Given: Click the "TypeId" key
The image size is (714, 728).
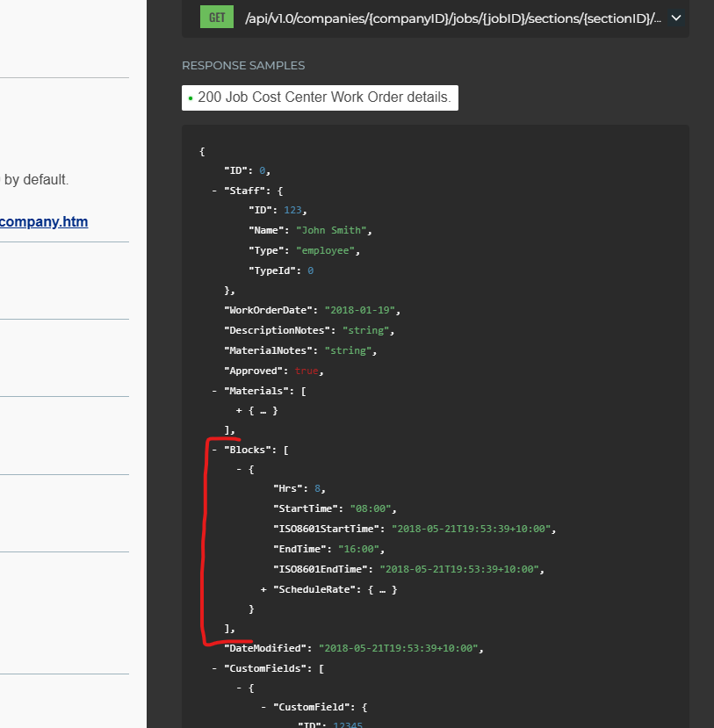Looking at the screenshot, I should (x=271, y=270).
